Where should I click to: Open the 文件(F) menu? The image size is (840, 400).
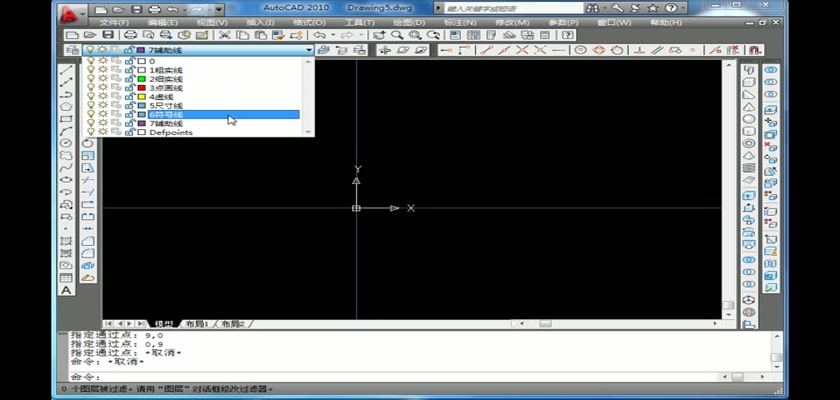[x=114, y=22]
